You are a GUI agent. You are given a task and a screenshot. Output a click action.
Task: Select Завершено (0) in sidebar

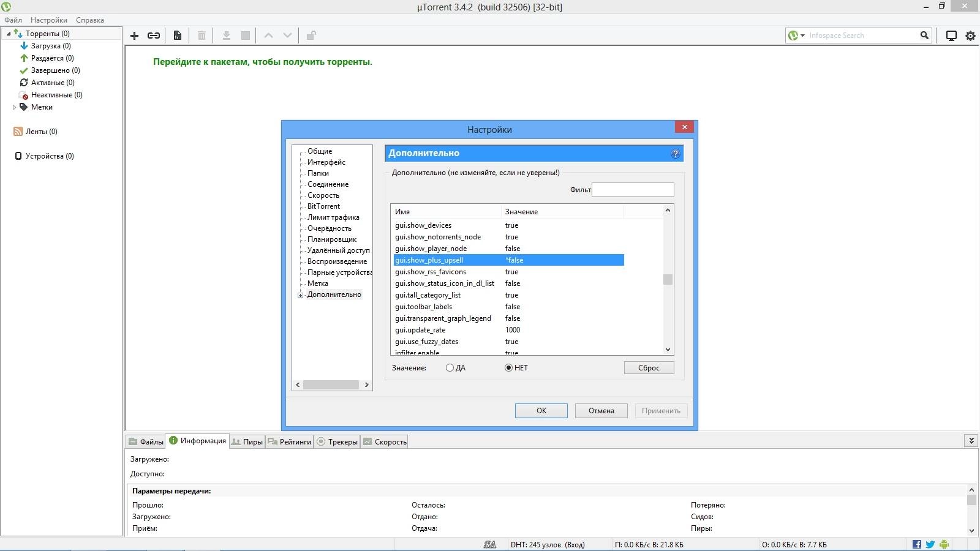pos(55,70)
